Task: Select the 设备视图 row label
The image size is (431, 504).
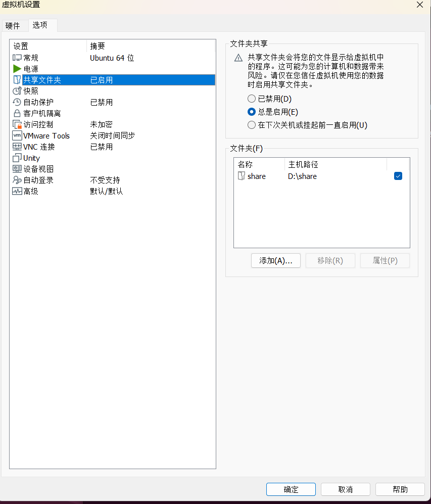Action: tap(38, 169)
